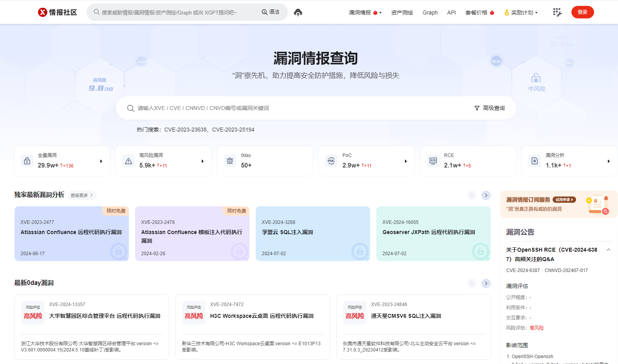618x364 pixels.
Task: Click the lock icon on XVE-2024-16055 card
Action: [481, 251]
